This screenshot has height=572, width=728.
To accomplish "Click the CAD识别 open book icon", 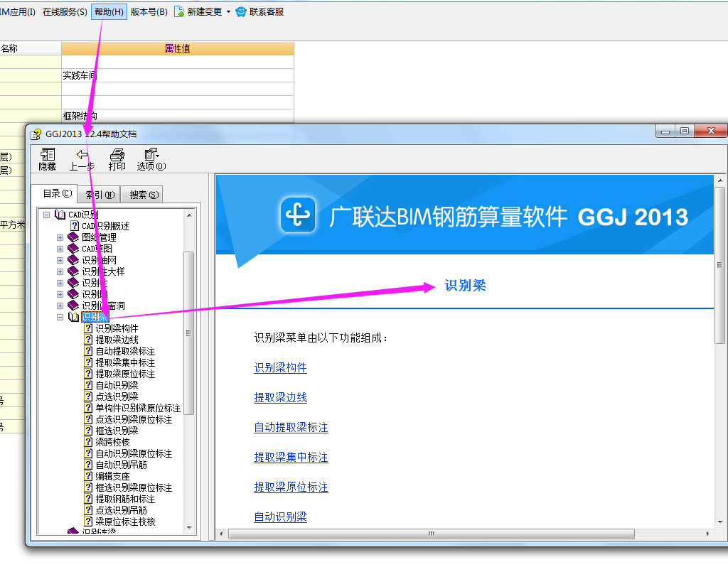I will (60, 215).
